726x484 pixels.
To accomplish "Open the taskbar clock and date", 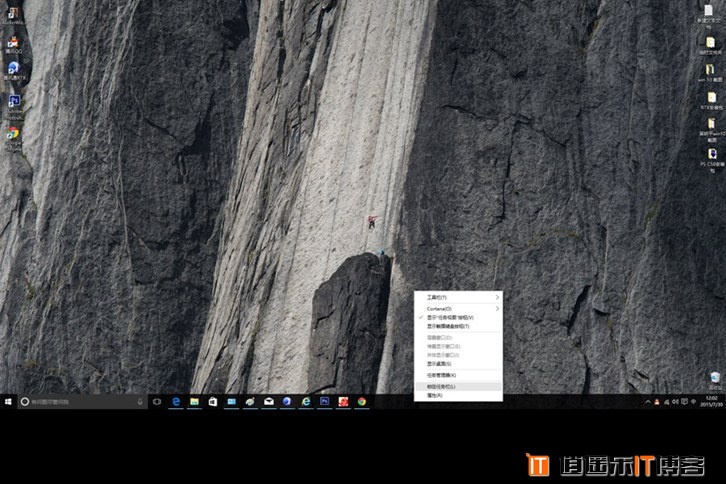I will [x=712, y=402].
